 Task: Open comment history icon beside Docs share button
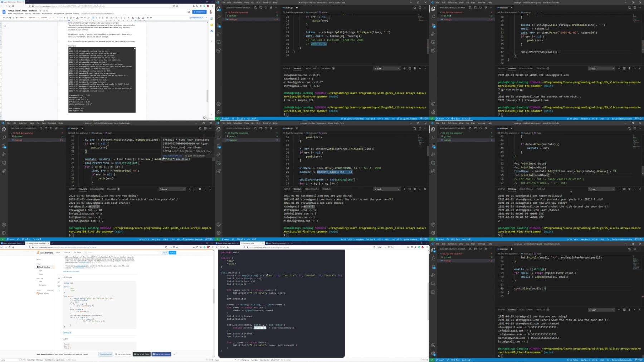(x=189, y=11)
